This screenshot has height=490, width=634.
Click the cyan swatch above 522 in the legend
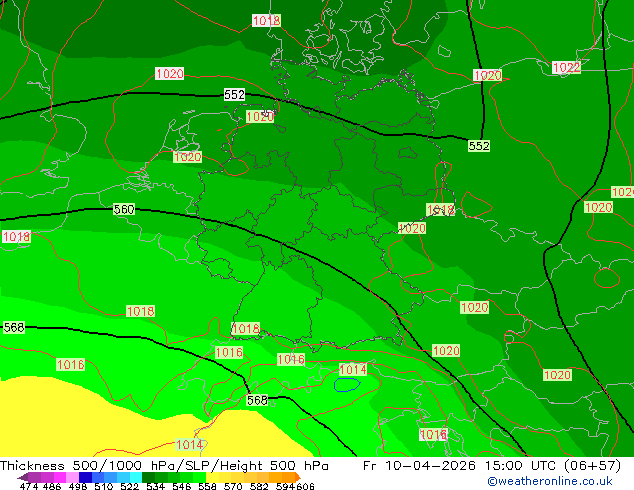pos(136,477)
